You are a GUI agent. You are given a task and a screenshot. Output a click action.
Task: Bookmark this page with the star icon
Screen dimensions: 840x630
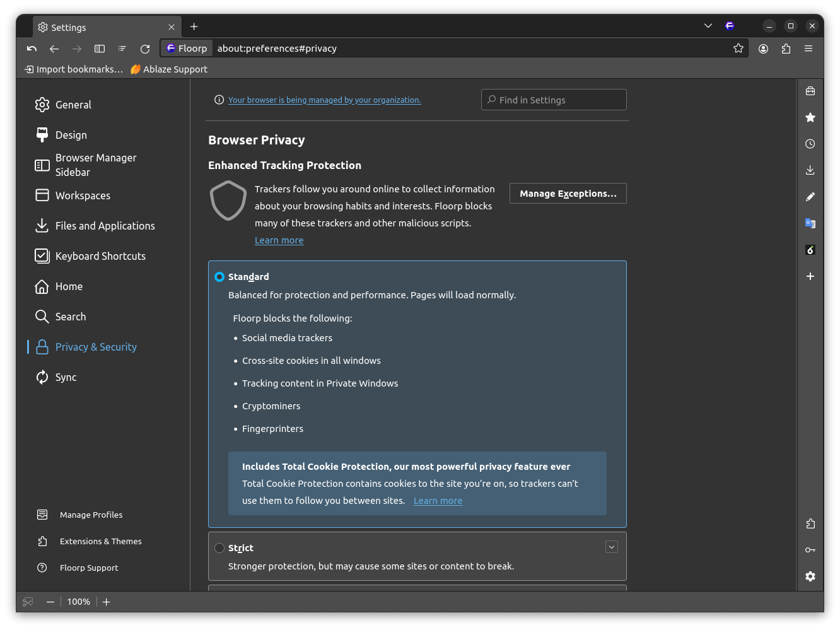click(738, 48)
